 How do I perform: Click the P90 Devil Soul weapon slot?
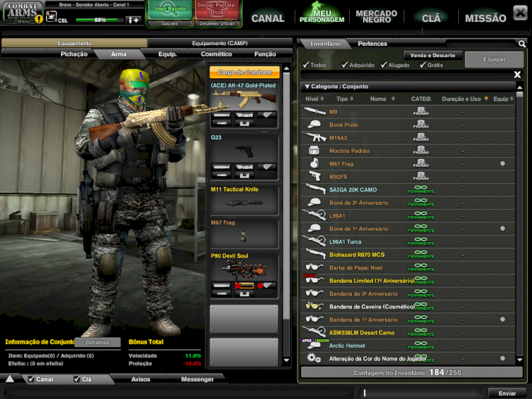(x=244, y=275)
